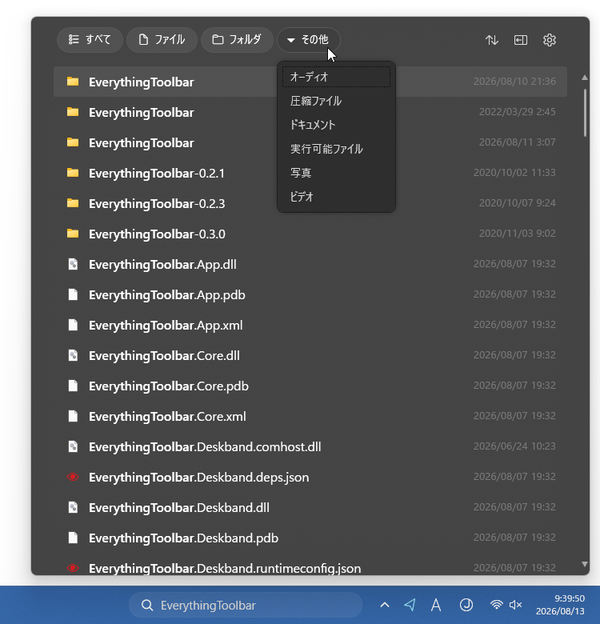Select the EverythingToolbar folder dated 2022/03/29
600x624 pixels.
(x=310, y=112)
